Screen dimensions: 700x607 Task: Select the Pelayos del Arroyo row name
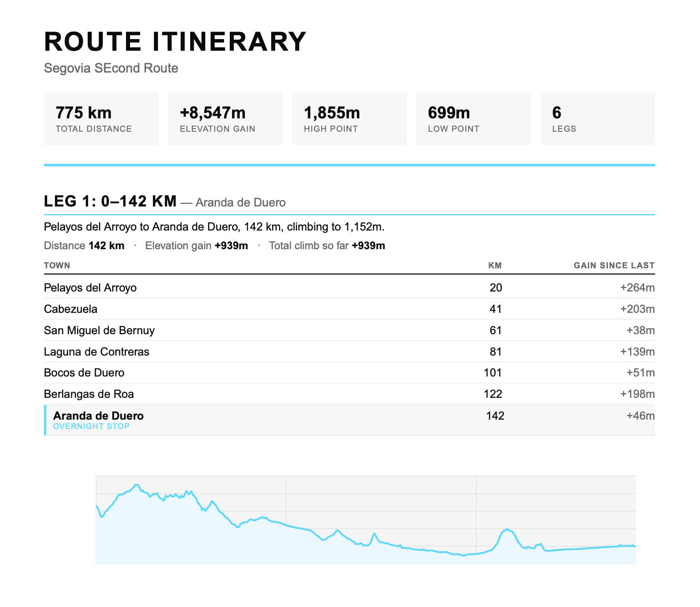90,288
